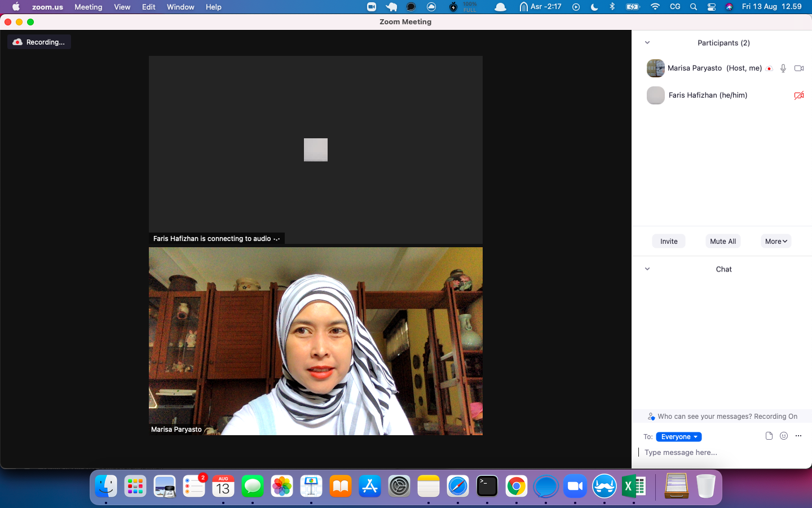
Task: Toggle Marisa Paryasto's microphone icon
Action: pyautogui.click(x=783, y=68)
